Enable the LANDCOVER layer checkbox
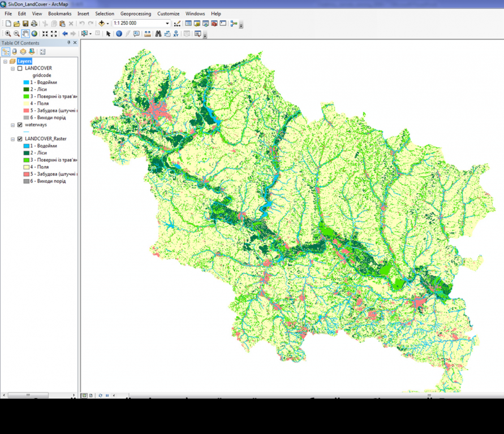 click(20, 68)
